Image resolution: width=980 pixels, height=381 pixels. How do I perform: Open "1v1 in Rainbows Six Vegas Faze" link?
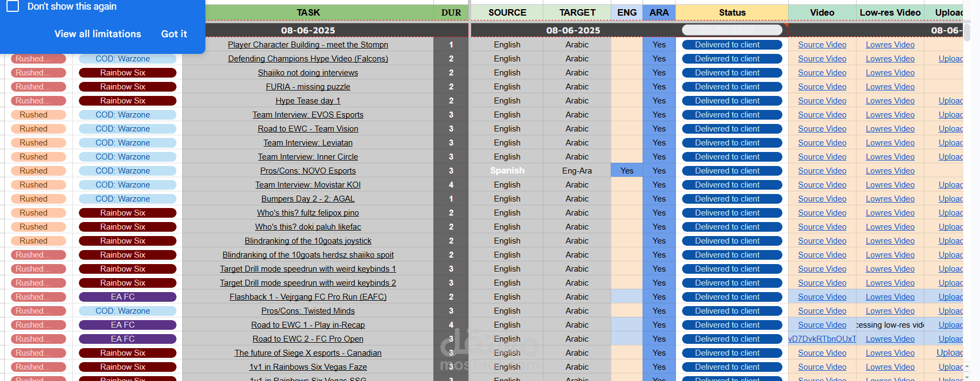[308, 367]
